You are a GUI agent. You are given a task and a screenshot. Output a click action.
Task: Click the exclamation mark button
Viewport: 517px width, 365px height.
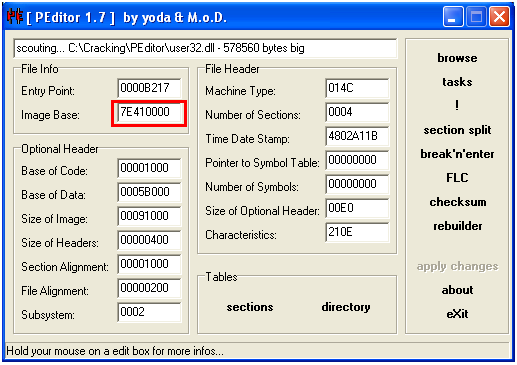[457, 106]
